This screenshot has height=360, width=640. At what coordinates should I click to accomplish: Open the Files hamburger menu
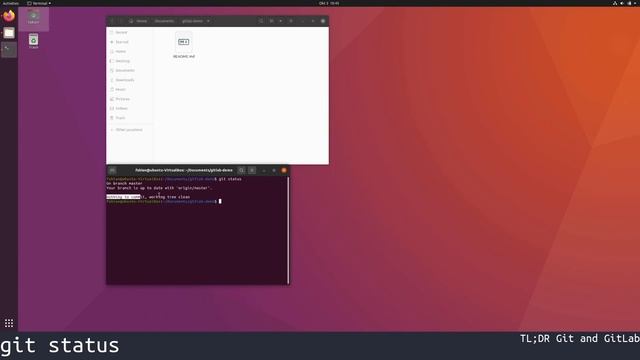pyautogui.click(x=291, y=21)
